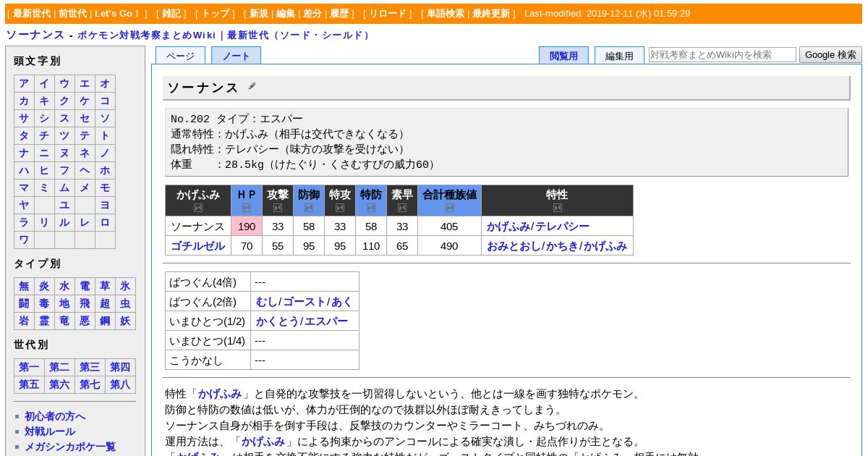The width and height of the screenshot is (868, 456).
Task: Select ワ in the 頭文字別 grid
Action: coord(24,240)
